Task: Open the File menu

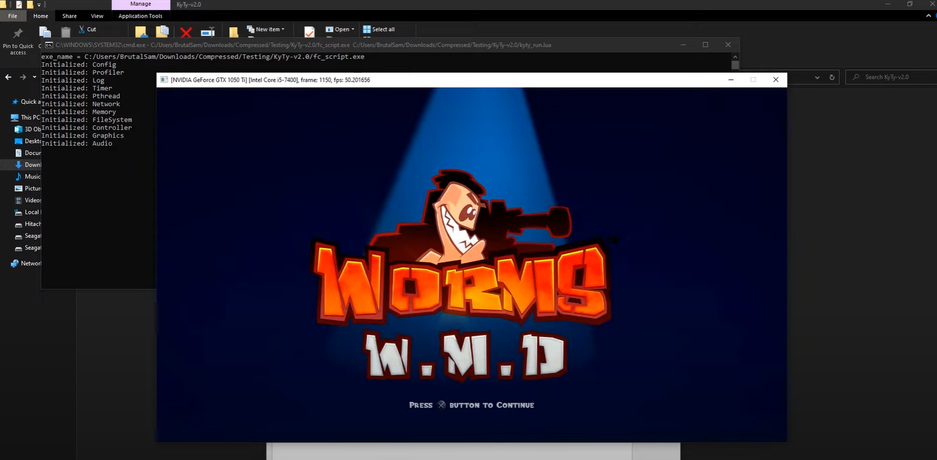Action: click(x=13, y=16)
